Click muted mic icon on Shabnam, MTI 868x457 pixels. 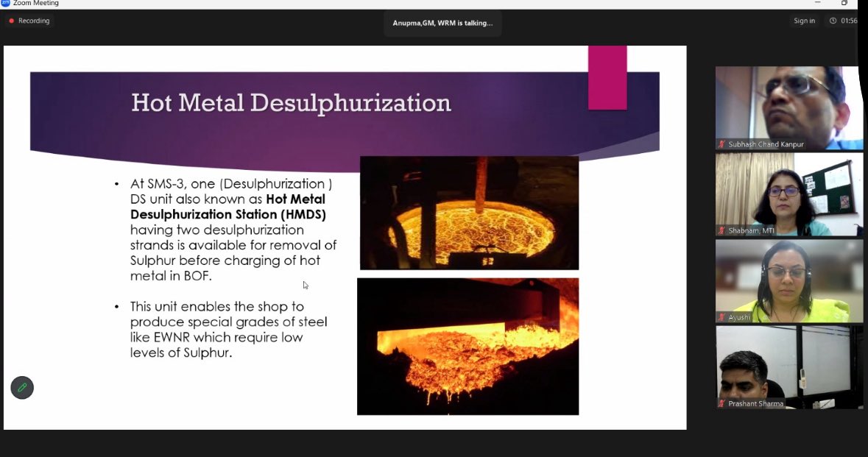click(x=721, y=231)
